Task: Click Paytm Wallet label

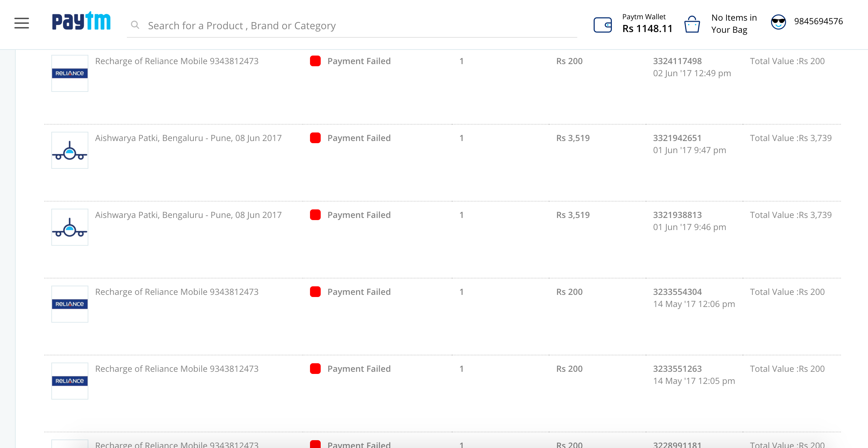Action: 644,17
